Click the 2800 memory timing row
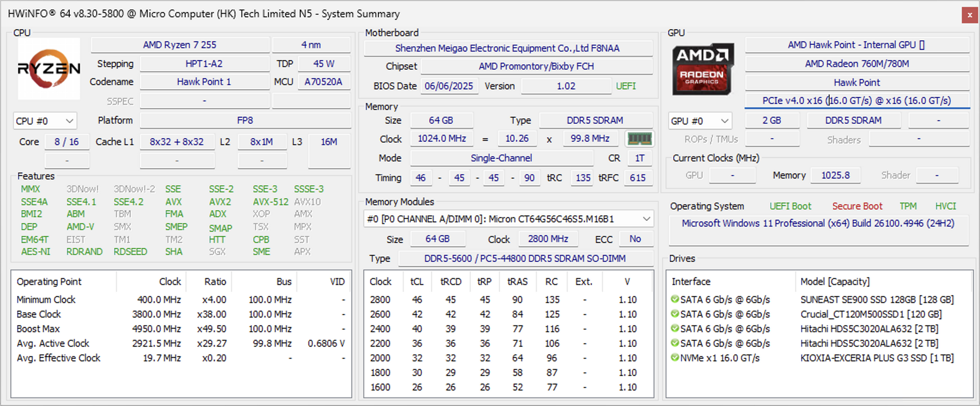The image size is (980, 406). tap(508, 299)
